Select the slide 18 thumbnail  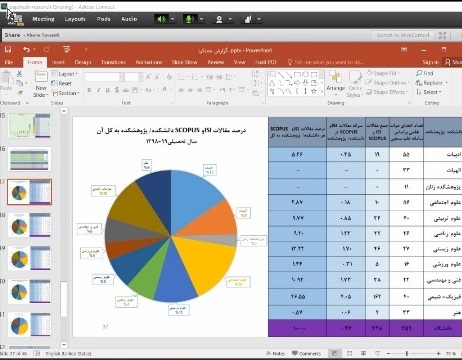point(30,225)
